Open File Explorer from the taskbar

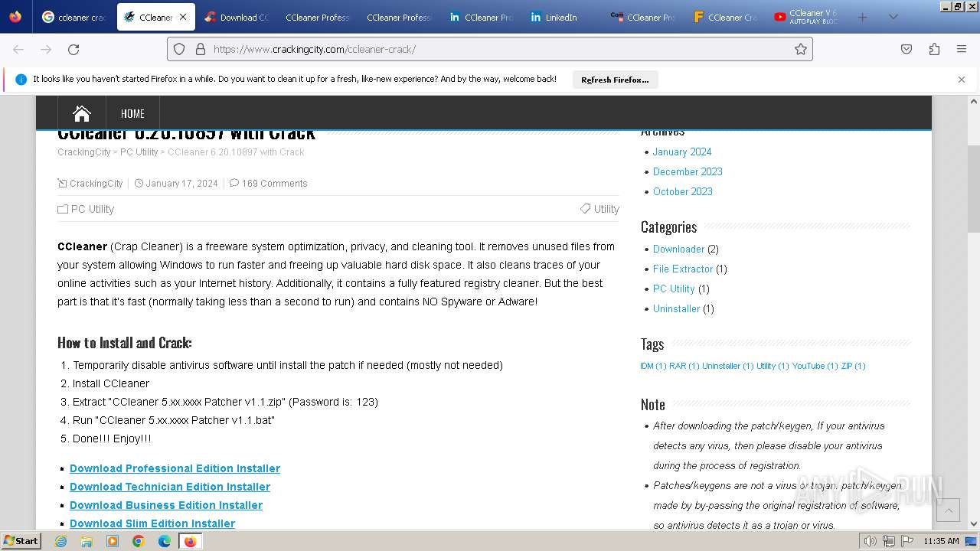pos(87,541)
